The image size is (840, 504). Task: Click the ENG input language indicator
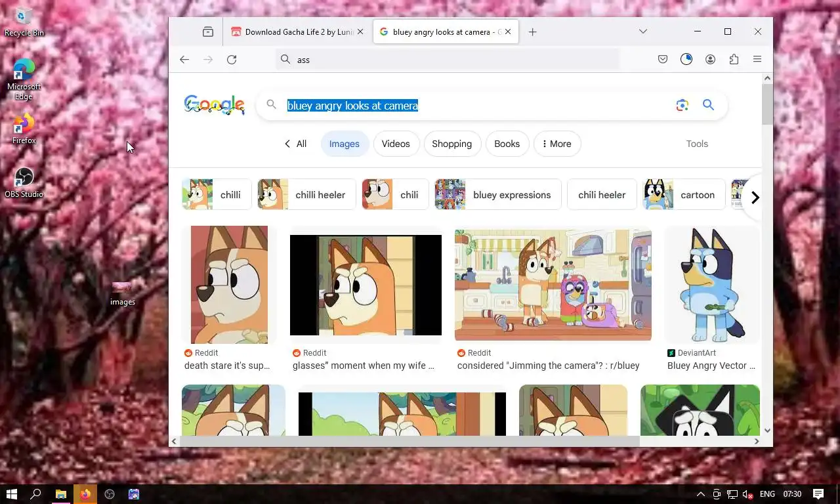coord(767,494)
